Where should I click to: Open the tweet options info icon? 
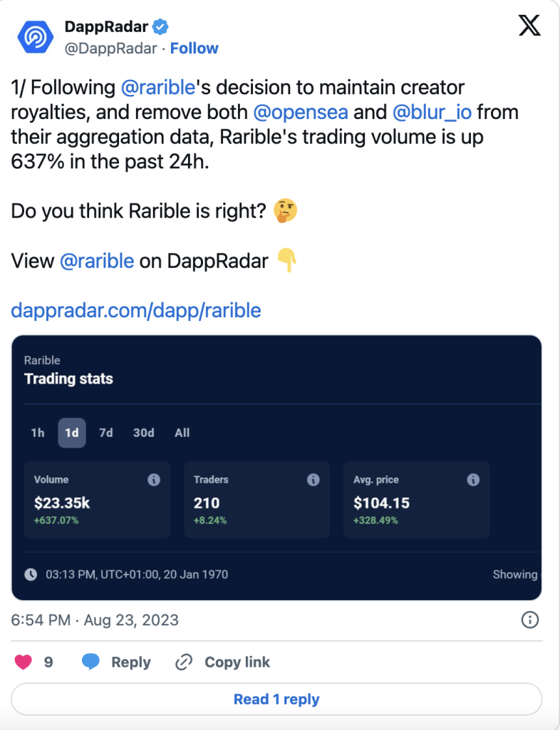pyautogui.click(x=529, y=620)
